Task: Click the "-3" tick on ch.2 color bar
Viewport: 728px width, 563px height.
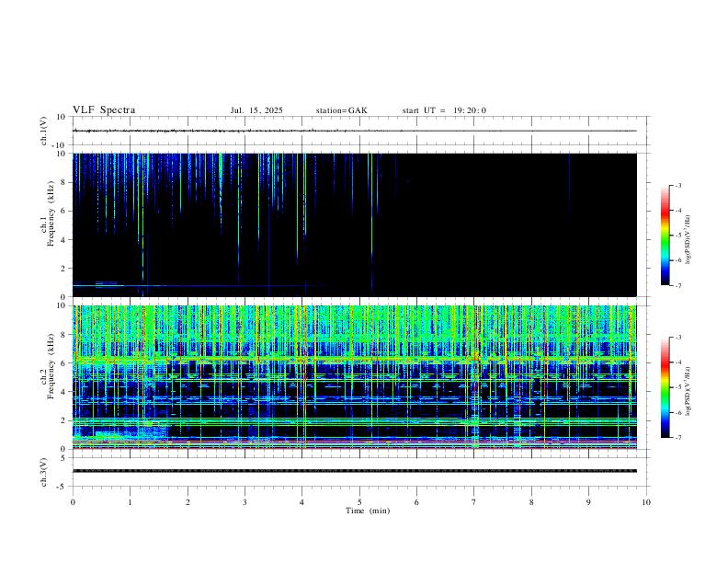Action: [x=678, y=338]
